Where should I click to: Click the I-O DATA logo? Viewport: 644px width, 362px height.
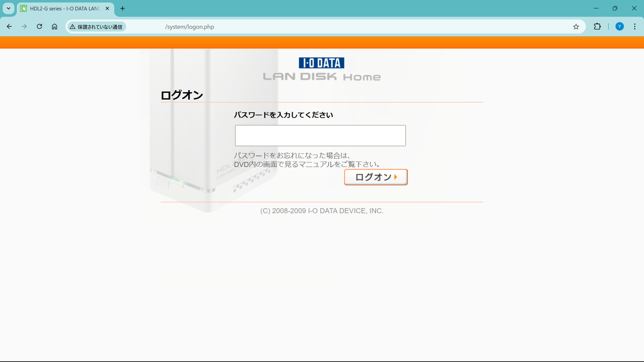click(x=321, y=63)
